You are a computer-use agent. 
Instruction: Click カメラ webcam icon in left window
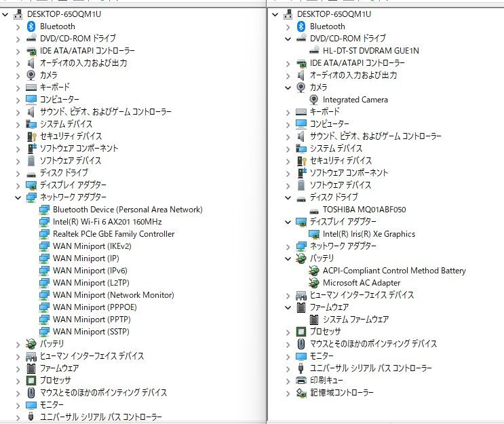31,75
